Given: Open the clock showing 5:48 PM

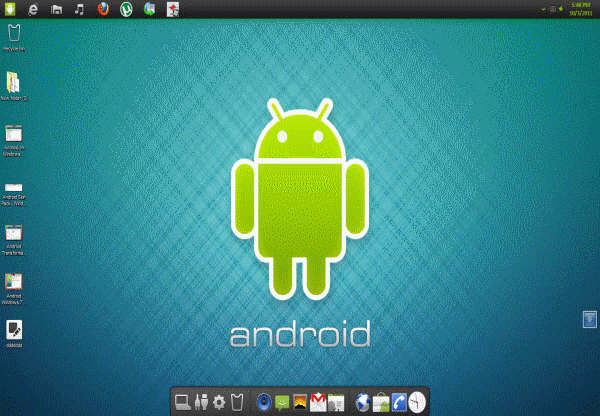Looking at the screenshot, I should (581, 9).
